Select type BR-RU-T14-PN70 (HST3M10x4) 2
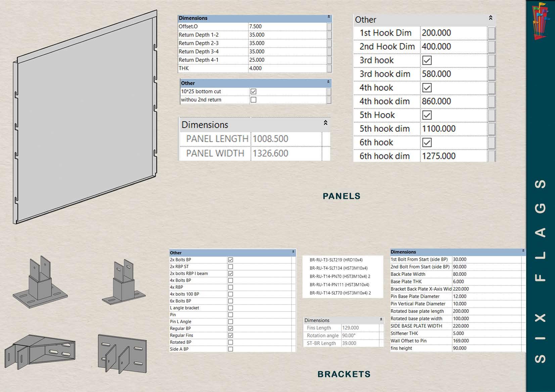Image resolution: width=555 pixels, height=392 pixels. 340,276
